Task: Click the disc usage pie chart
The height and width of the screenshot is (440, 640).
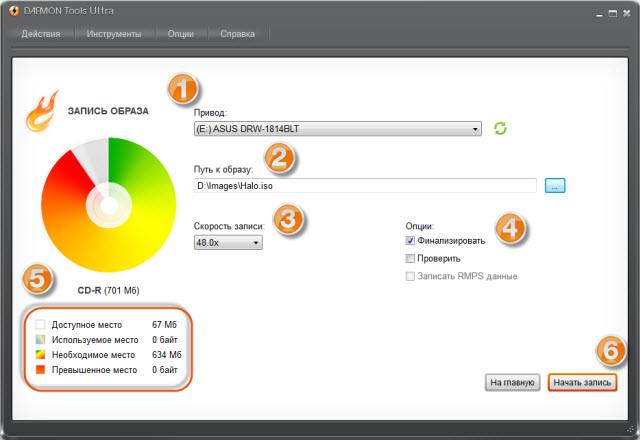Action: (109, 205)
